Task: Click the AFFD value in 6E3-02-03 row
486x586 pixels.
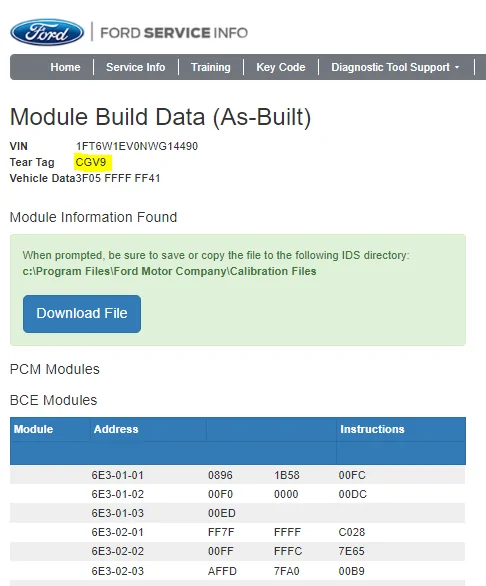Action: coord(222,571)
